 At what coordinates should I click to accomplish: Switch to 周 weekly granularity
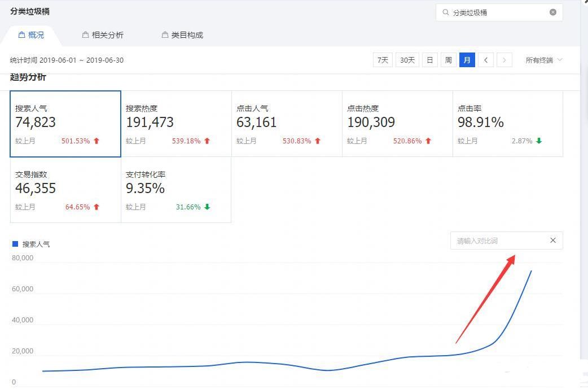pos(448,60)
